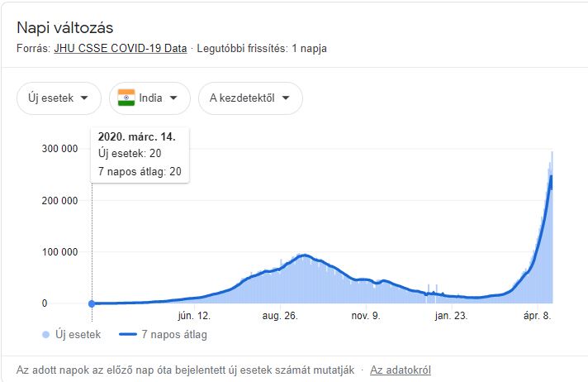Viewport: 588px width, 382px height.
Task: Click the India dropdown arrow
Action: [173, 98]
